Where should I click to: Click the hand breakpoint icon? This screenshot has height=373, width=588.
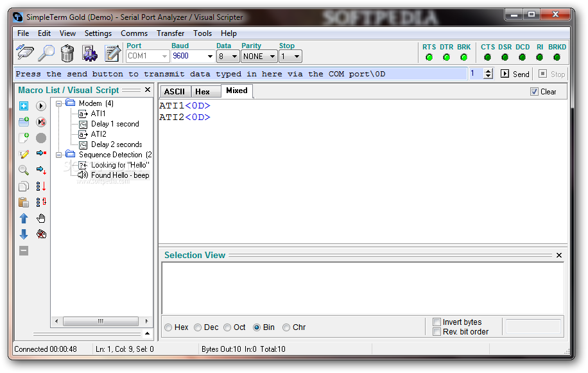coord(41,218)
